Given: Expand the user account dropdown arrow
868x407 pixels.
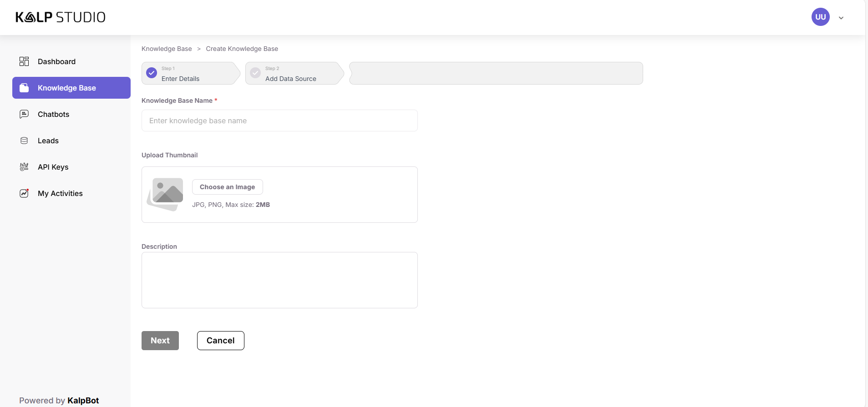Looking at the screenshot, I should (841, 18).
